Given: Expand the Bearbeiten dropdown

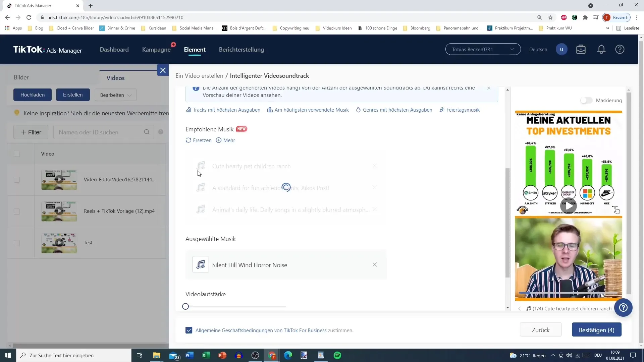Looking at the screenshot, I should click(x=116, y=95).
